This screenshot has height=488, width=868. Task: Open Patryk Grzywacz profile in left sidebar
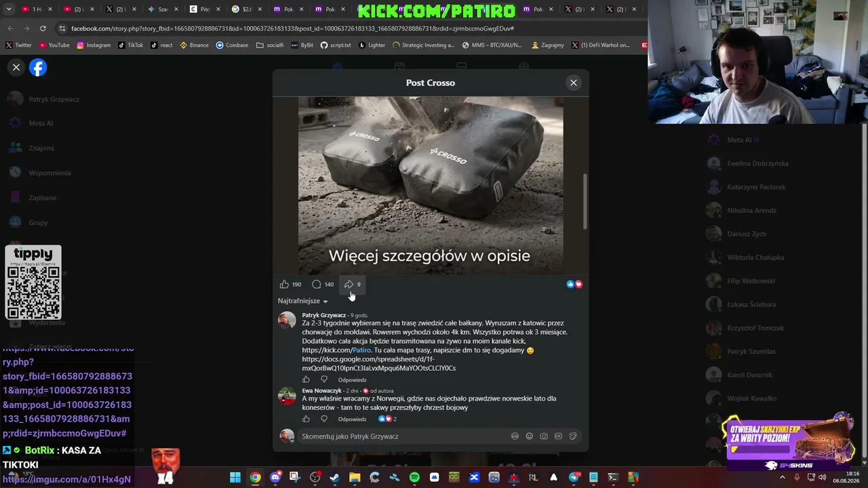(x=44, y=99)
